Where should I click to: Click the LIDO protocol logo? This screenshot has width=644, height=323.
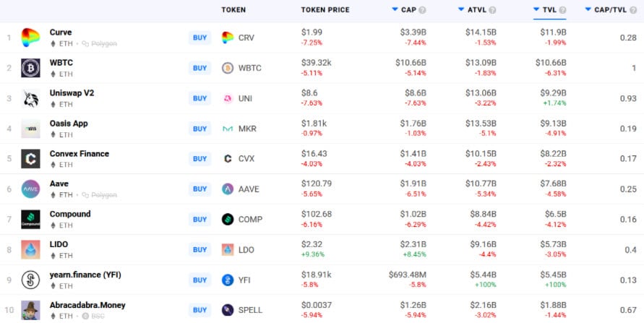30,249
